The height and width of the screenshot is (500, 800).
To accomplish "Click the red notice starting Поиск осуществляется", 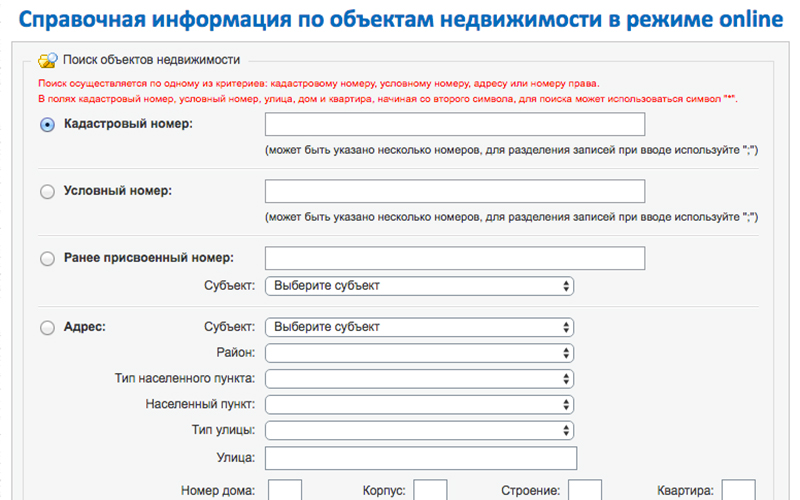I will 319,84.
